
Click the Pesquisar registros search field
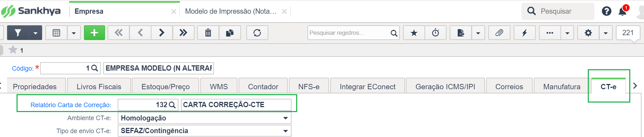coord(349,33)
